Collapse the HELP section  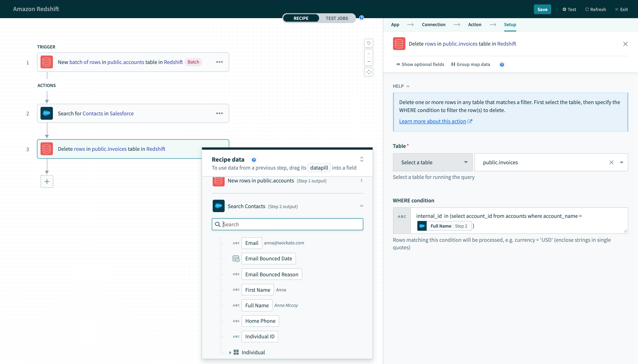pos(401,86)
